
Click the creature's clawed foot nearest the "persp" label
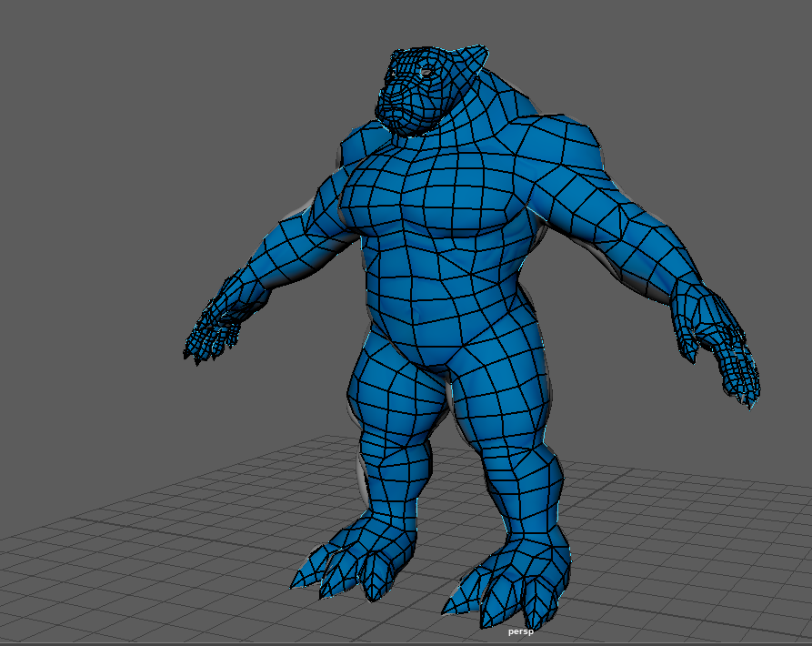click(x=506, y=580)
